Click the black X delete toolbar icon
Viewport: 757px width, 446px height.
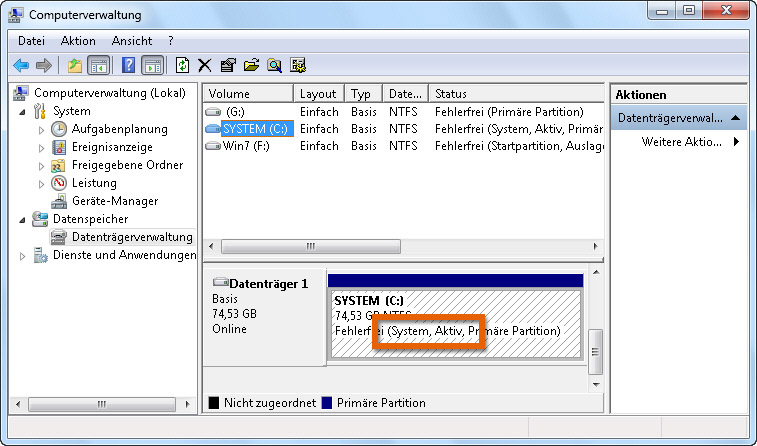pos(204,65)
